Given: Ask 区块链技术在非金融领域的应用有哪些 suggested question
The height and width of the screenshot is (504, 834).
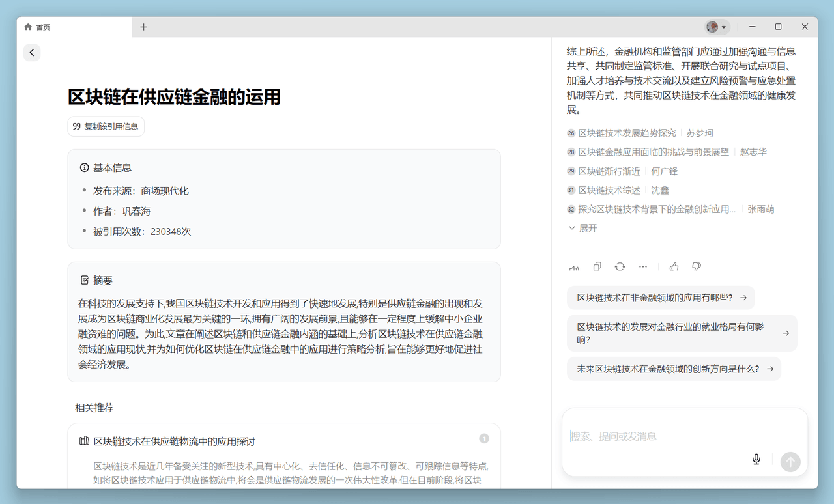Looking at the screenshot, I should pyautogui.click(x=658, y=297).
